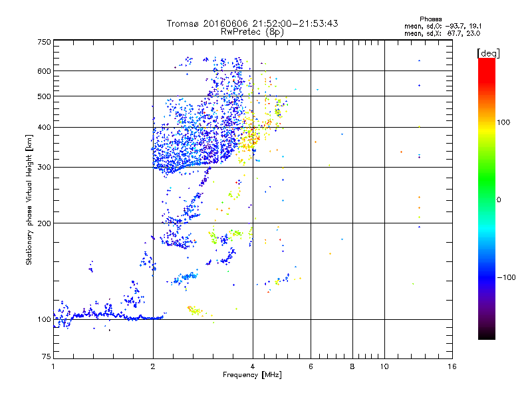
Task: Click colorbar tick label '-100'
Action: pyautogui.click(x=506, y=277)
